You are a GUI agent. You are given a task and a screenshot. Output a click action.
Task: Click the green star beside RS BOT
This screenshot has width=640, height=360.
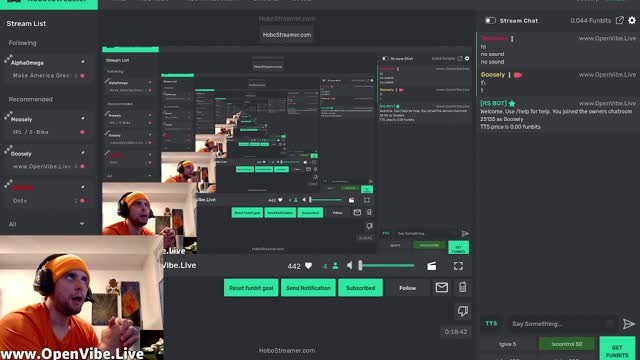click(x=512, y=104)
